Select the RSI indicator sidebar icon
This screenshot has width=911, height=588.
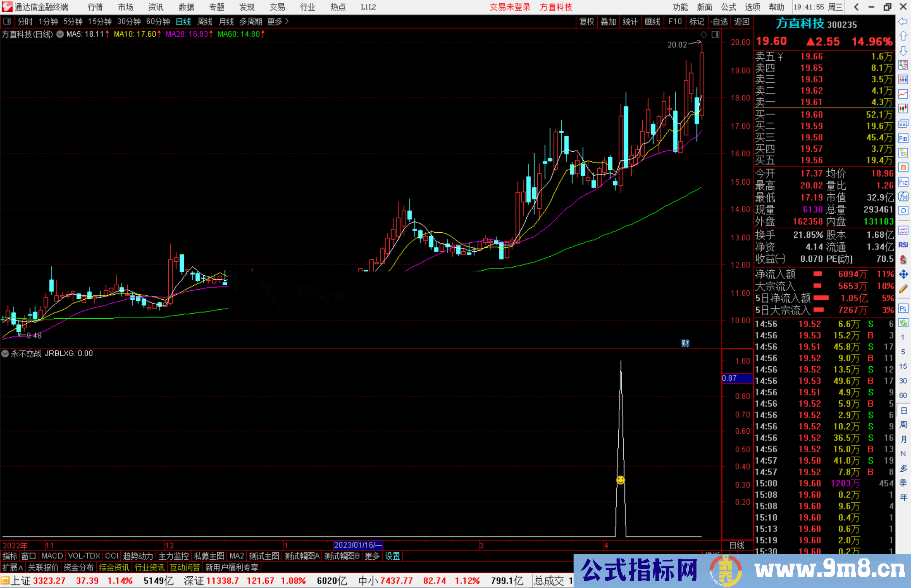point(903,245)
